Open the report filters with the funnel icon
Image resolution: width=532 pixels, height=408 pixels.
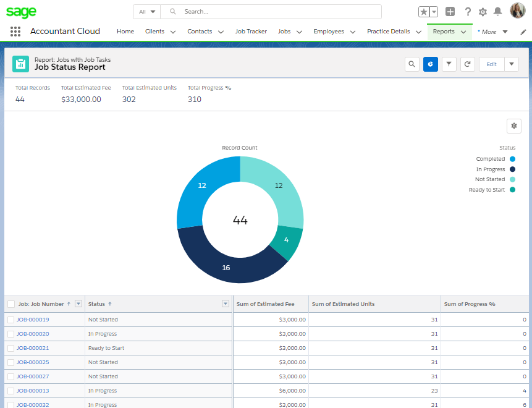tap(449, 64)
